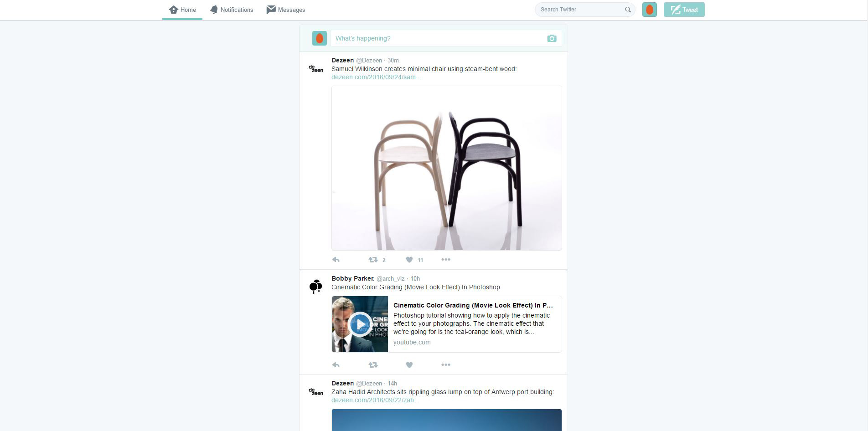Screen dimensions: 868x431
Task: Click the Tweet button
Action: click(684, 10)
